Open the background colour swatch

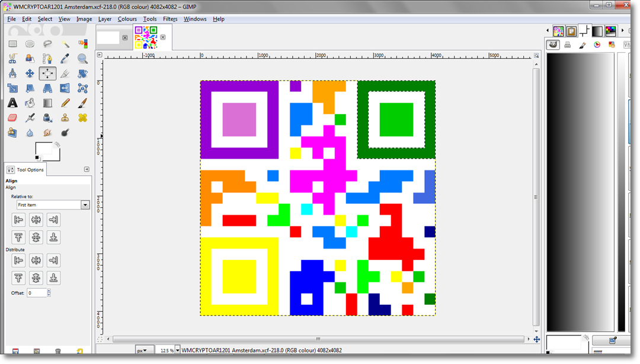coord(56,156)
